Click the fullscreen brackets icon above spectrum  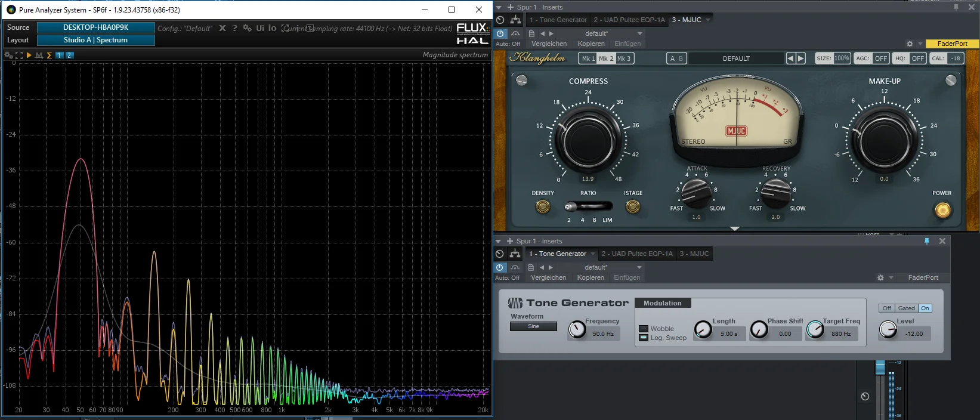18,55
